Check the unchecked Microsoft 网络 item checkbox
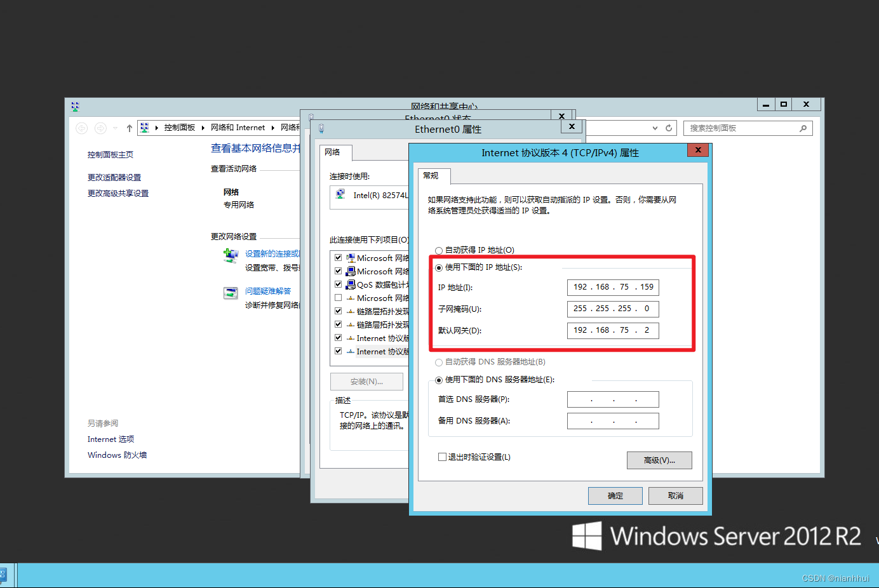Image resolution: width=879 pixels, height=588 pixels. pos(339,298)
